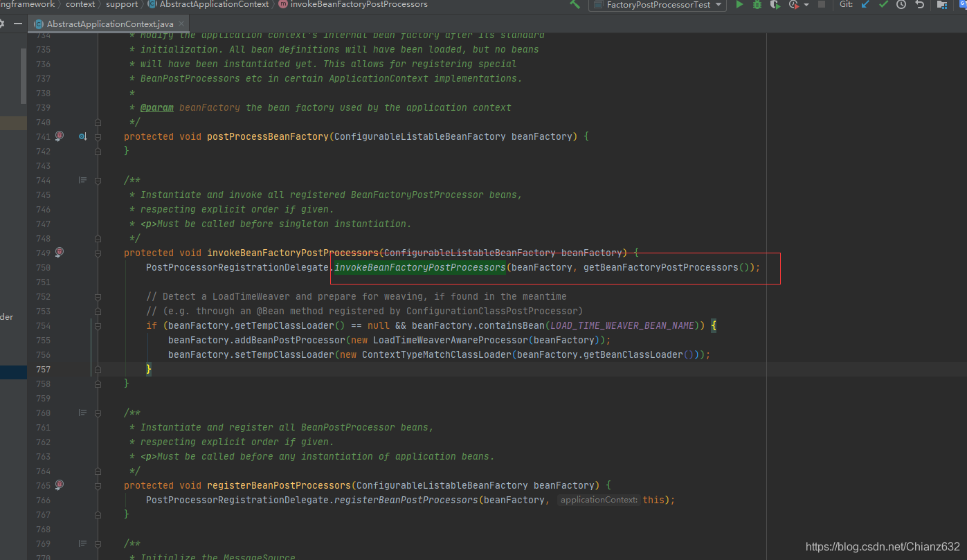
Task: Update project via Git blue arrow
Action: [865, 5]
